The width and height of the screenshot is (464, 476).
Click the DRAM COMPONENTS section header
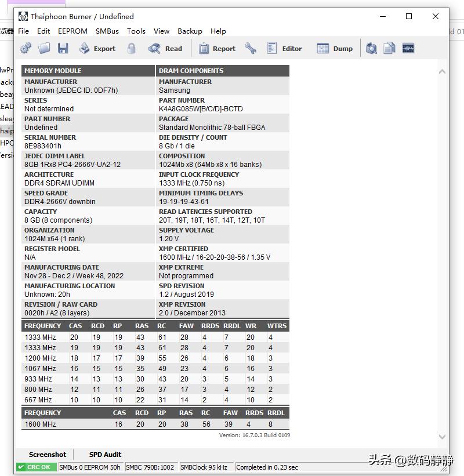coord(223,71)
